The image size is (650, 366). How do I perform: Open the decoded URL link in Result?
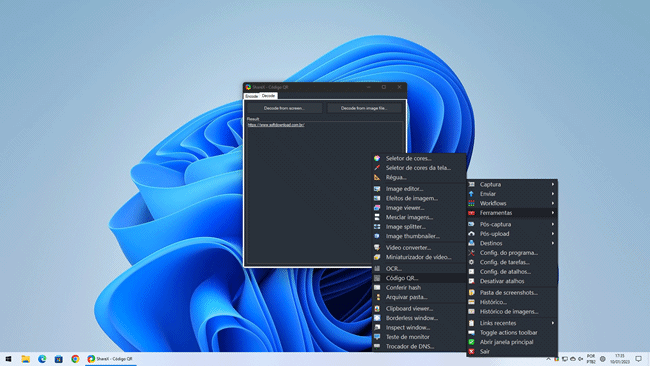(x=276, y=125)
